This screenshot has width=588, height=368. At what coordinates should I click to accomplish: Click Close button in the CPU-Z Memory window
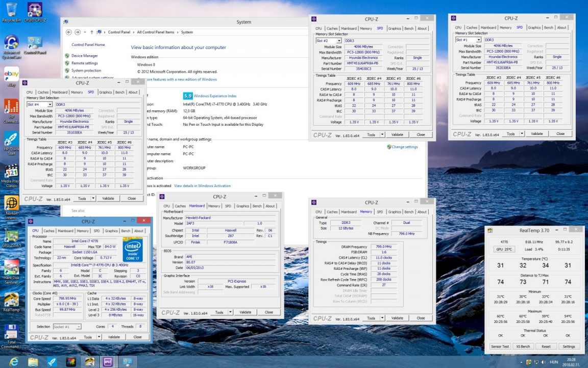tap(421, 318)
